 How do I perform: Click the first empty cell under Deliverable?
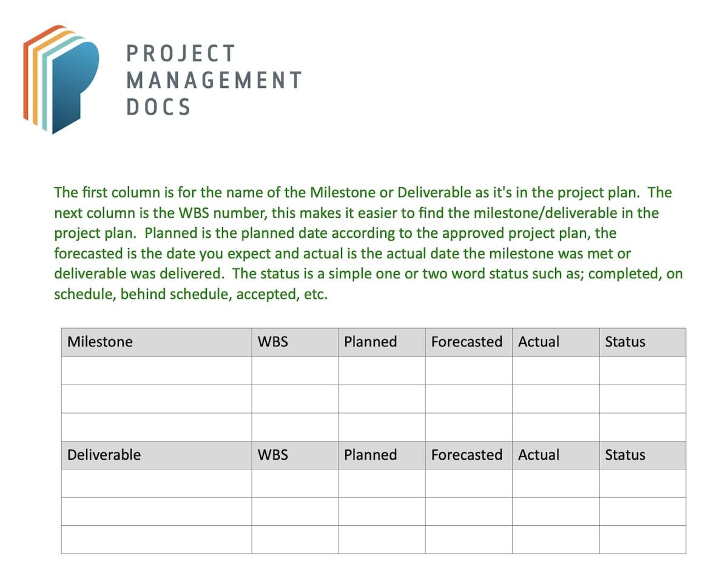click(157, 483)
